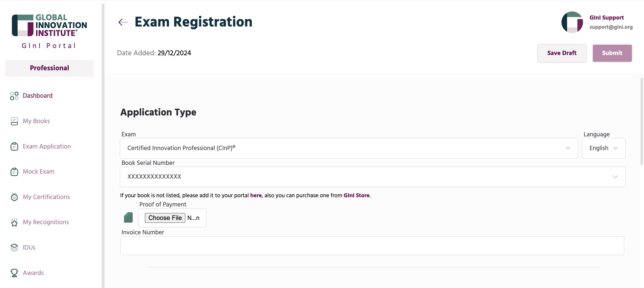Select the Professional tab in sidebar
The height and width of the screenshot is (288, 644).
pyautogui.click(x=50, y=68)
